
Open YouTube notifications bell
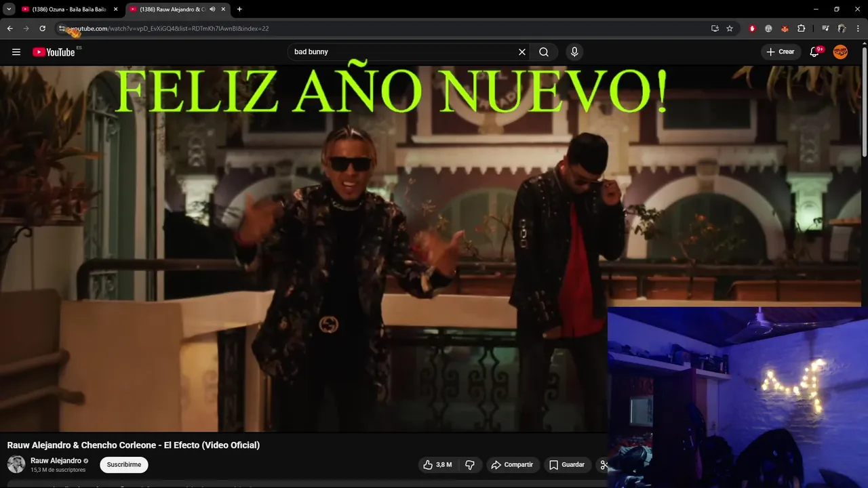click(x=815, y=52)
